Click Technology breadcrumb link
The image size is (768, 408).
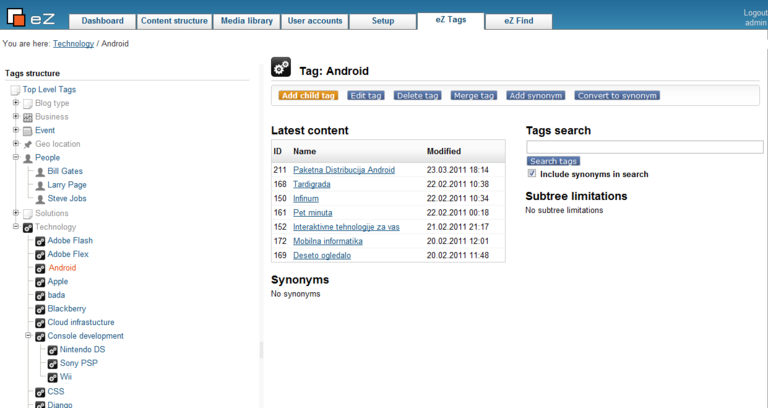coord(73,44)
